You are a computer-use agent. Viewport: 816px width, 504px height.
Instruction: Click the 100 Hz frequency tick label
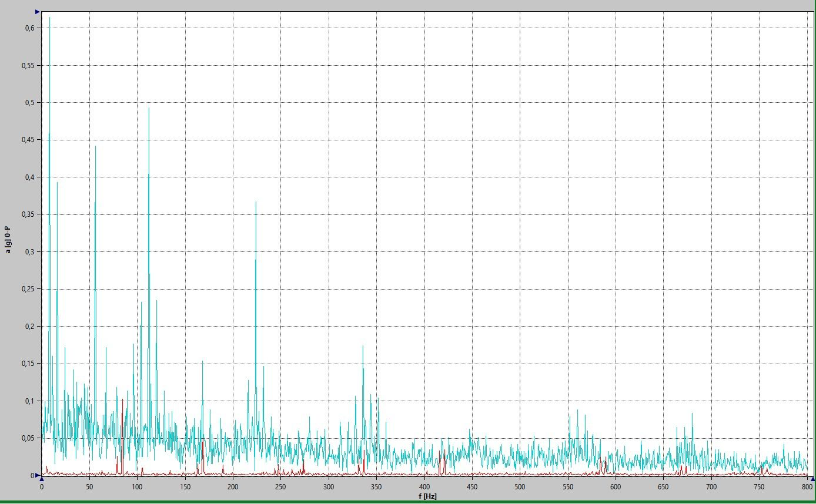tap(137, 487)
